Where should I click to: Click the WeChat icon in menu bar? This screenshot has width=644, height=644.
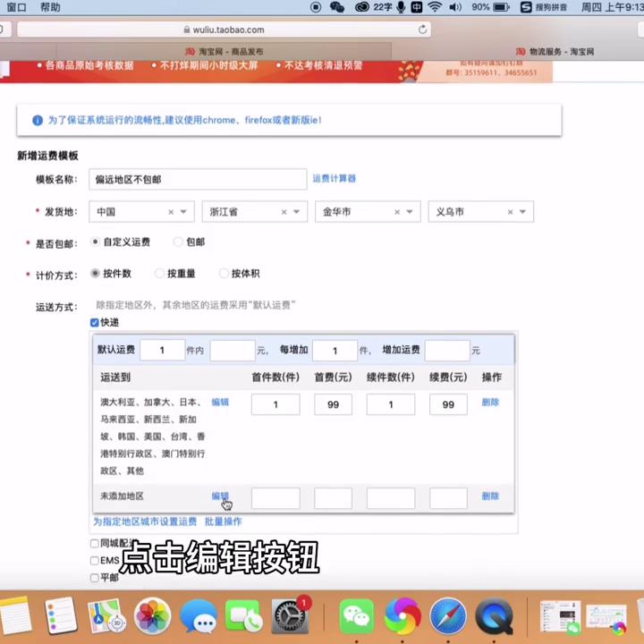[337, 7]
